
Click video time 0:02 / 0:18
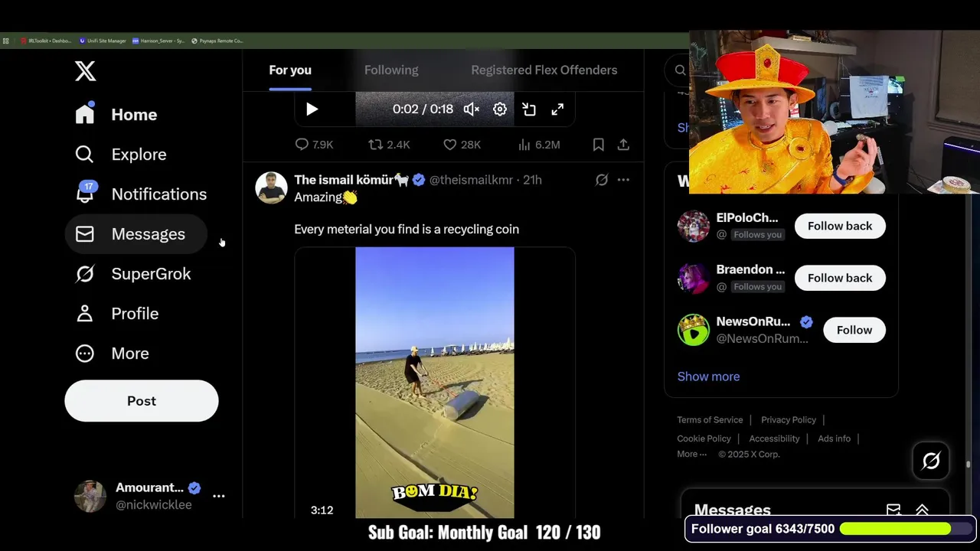point(423,109)
